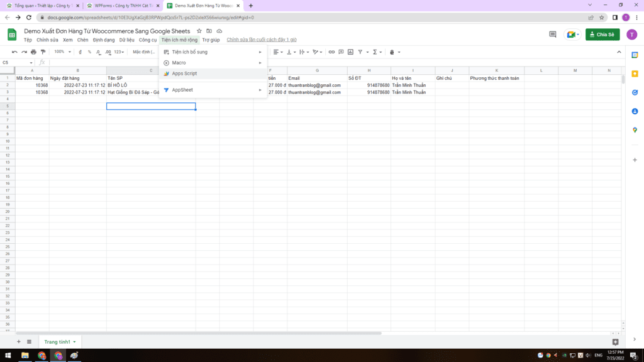This screenshot has height=362, width=644.
Task: Open Tasks in side panel
Action: [x=635, y=93]
